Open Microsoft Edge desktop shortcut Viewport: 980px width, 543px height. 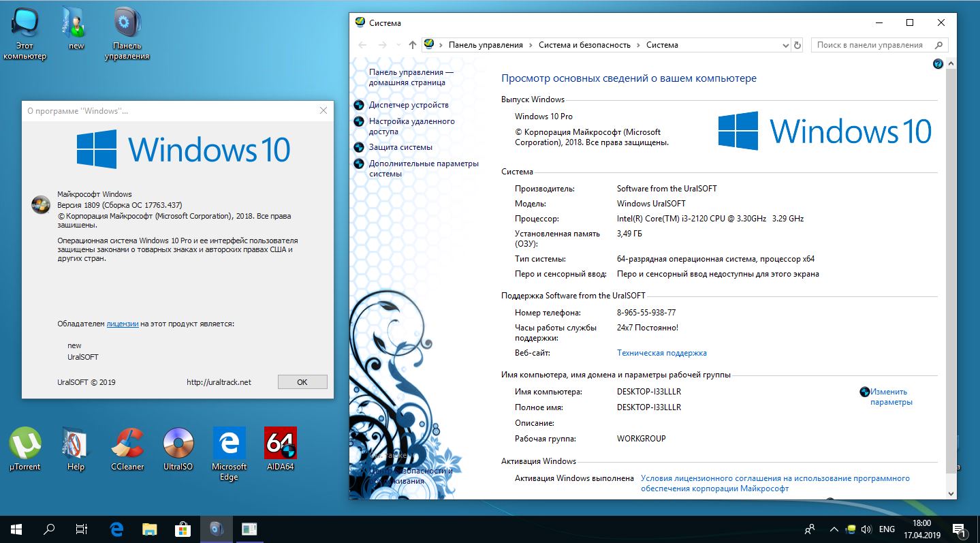pyautogui.click(x=229, y=454)
